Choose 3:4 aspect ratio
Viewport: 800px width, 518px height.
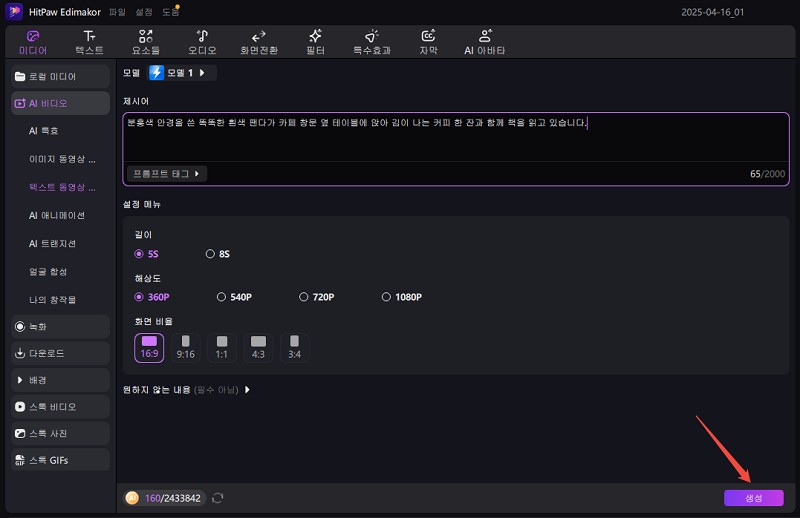click(x=294, y=348)
